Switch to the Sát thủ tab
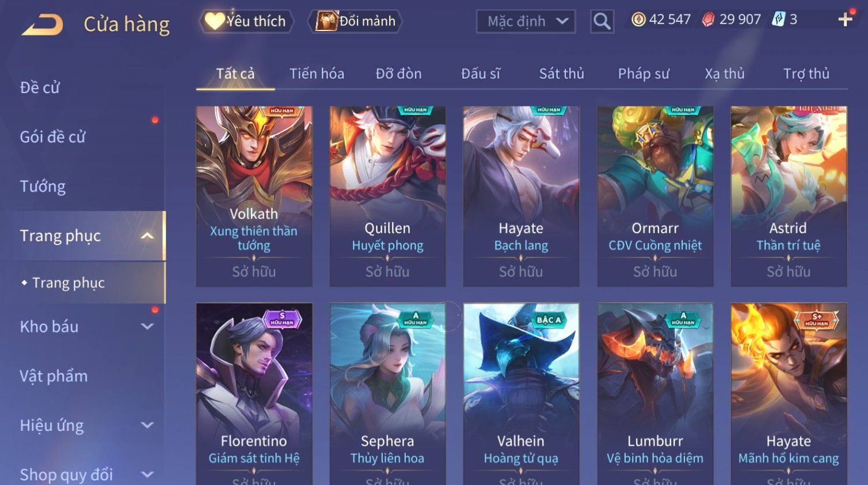The width and height of the screenshot is (868, 485). [x=561, y=74]
